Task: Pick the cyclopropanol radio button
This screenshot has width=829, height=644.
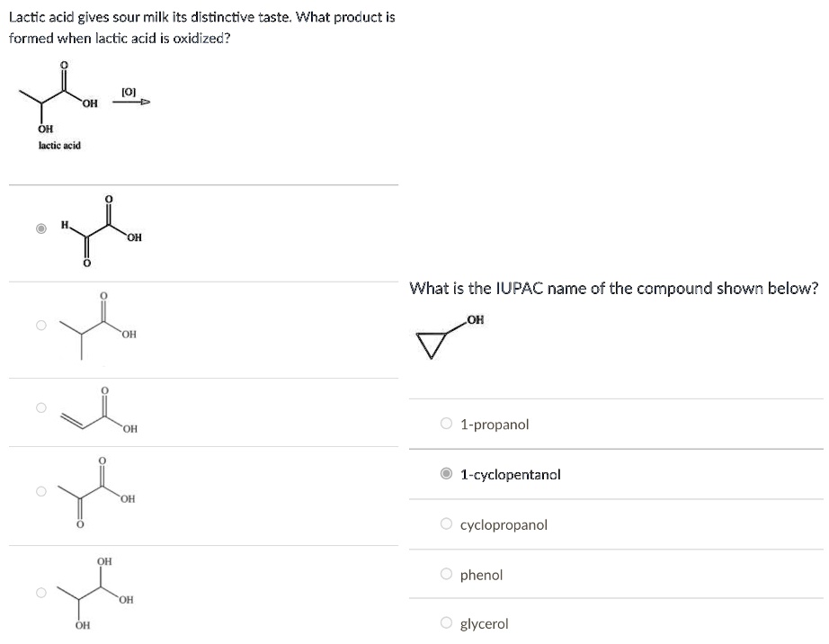Action: [x=447, y=523]
